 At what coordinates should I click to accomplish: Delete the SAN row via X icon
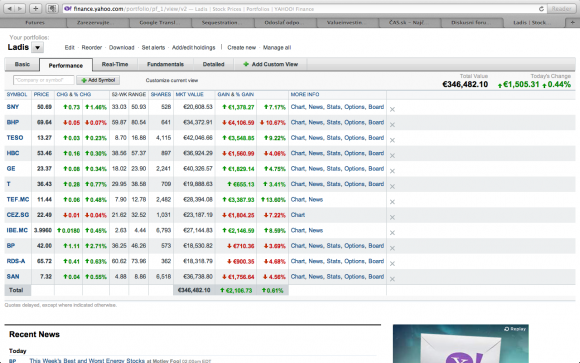[392, 279]
